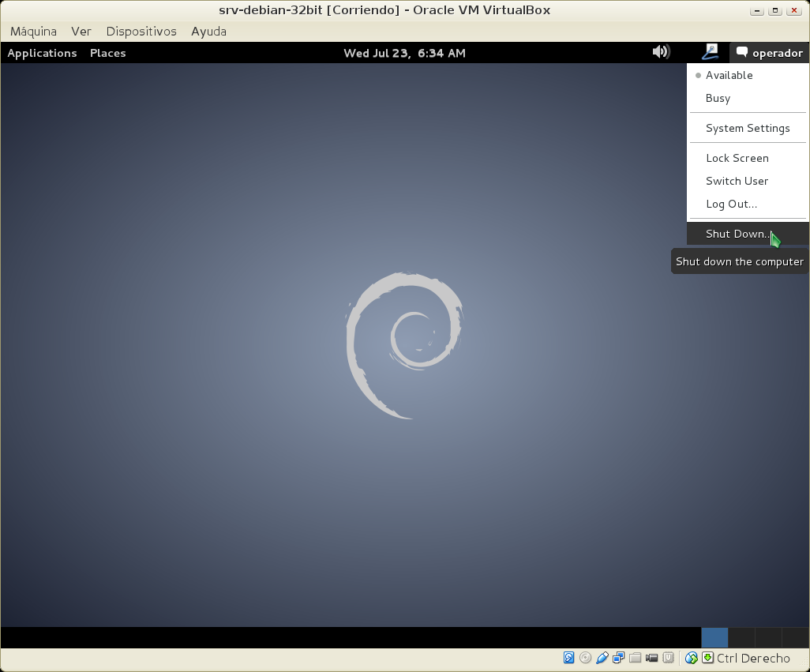This screenshot has width=810, height=672.
Task: Open the Dispositivos menu
Action: (x=141, y=32)
